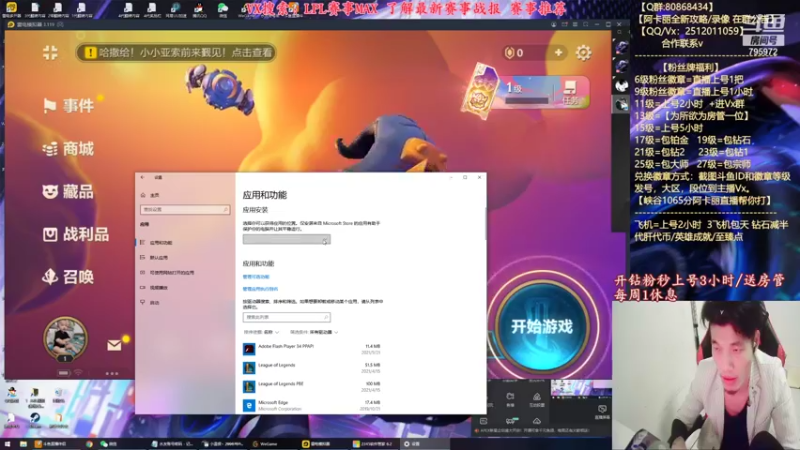Click the search this list field
Image resolution: width=800 pixels, height=450 pixels.
287,317
